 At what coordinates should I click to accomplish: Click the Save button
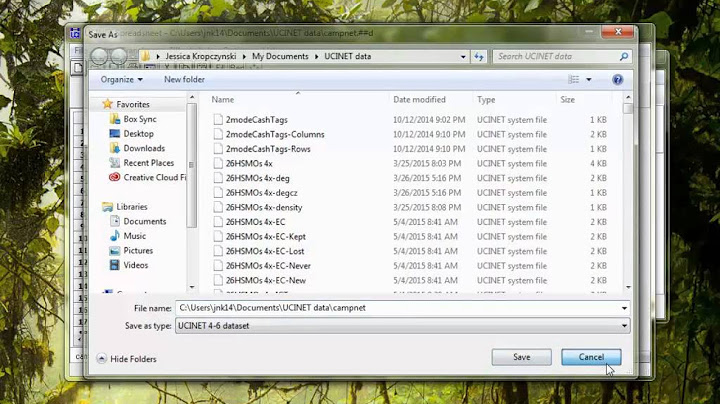coord(522,357)
